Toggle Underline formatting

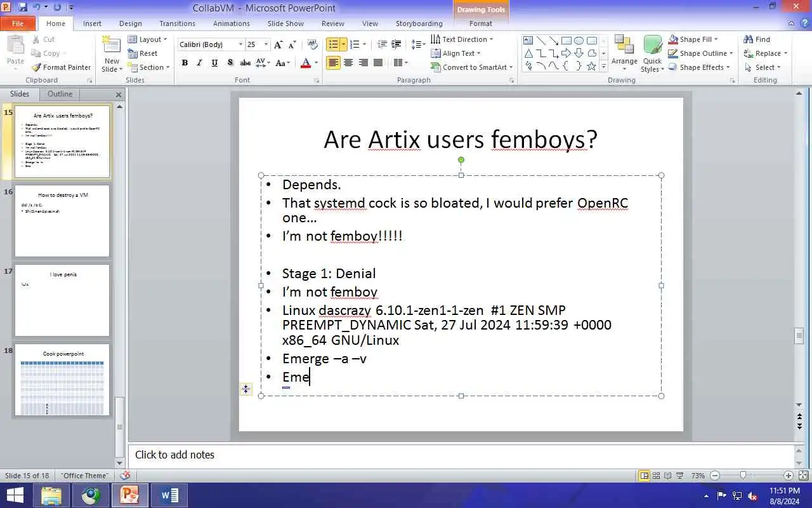214,63
